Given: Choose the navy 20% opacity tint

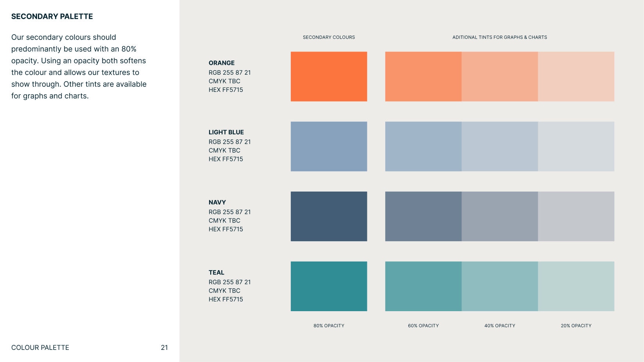Looking at the screenshot, I should (x=576, y=216).
